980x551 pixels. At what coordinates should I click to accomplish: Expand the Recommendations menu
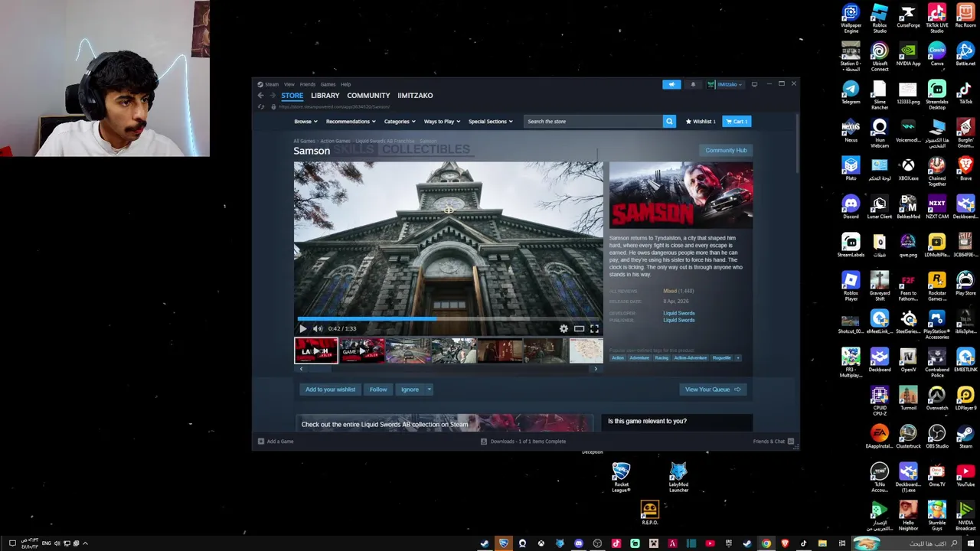click(x=351, y=121)
